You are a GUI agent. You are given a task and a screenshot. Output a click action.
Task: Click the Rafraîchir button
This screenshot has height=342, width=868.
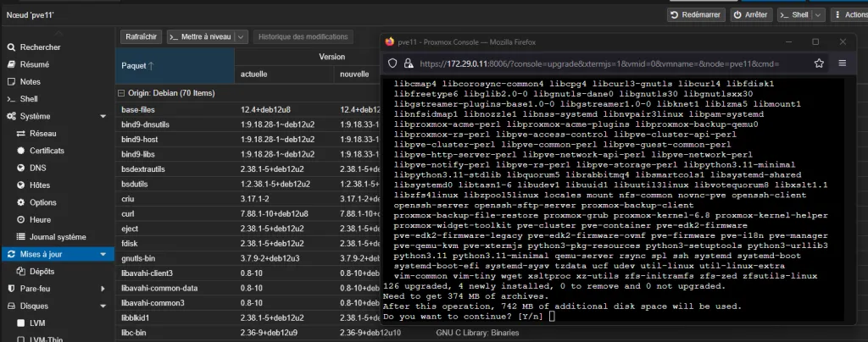click(141, 37)
